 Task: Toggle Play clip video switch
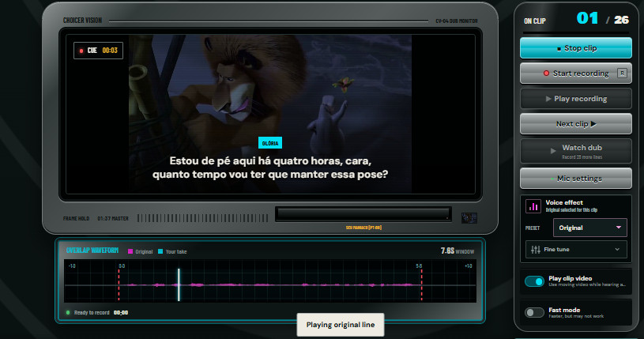(534, 281)
